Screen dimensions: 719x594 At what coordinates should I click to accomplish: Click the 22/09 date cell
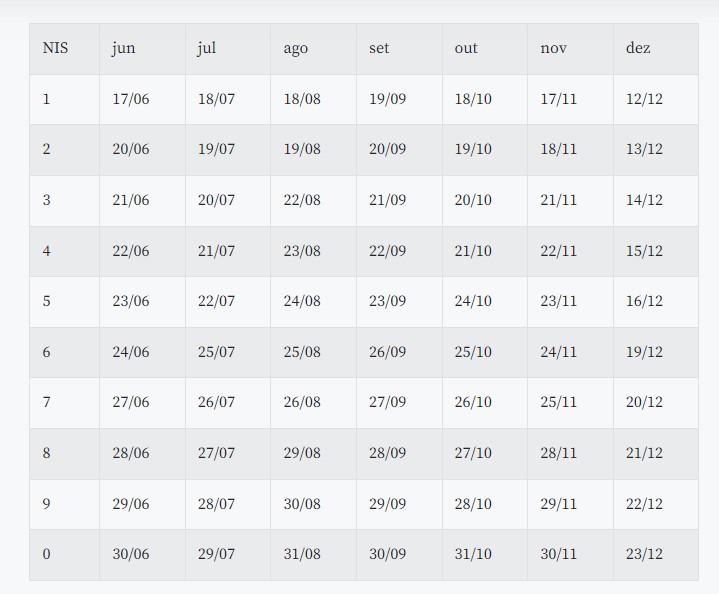click(388, 251)
